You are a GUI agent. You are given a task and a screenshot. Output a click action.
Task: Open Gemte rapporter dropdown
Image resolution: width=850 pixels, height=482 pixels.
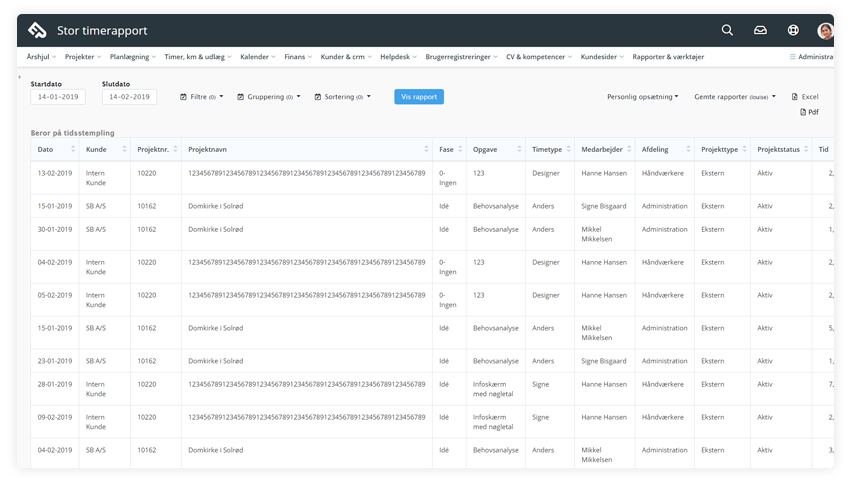tap(735, 97)
